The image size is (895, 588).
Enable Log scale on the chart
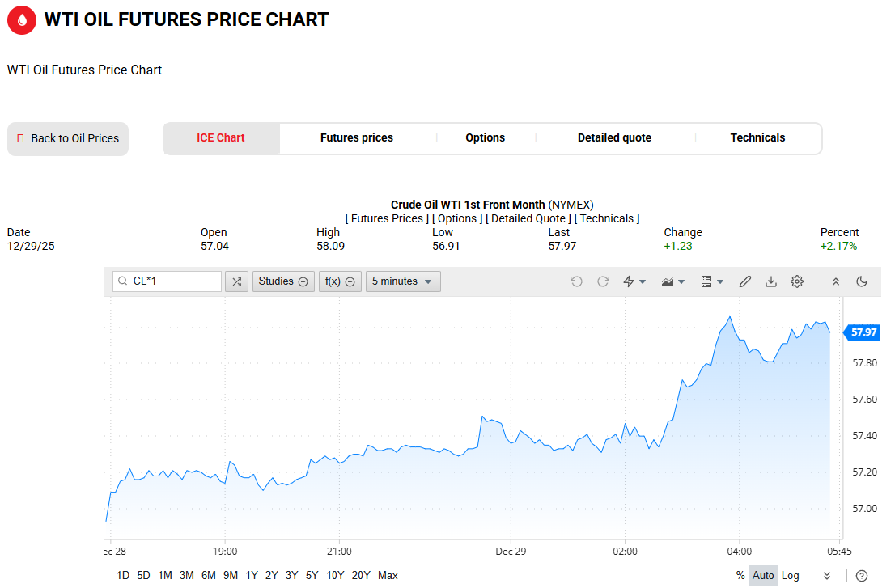791,575
